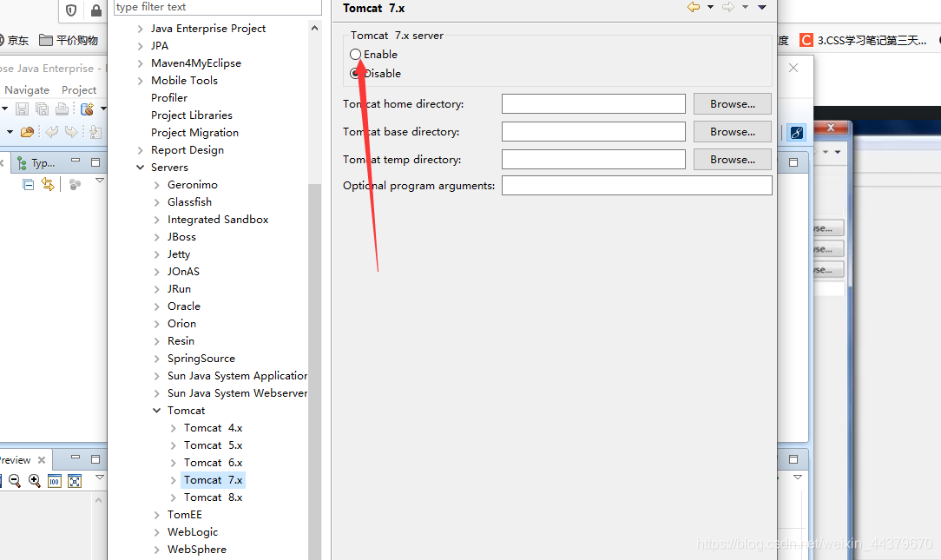Select JRun in the servers list
This screenshot has width=941, height=560.
179,289
